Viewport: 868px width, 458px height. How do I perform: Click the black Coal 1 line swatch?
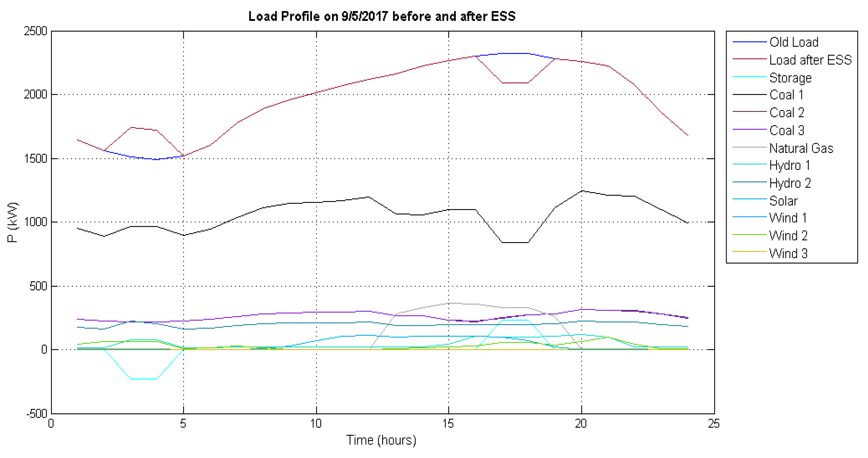pos(749,95)
